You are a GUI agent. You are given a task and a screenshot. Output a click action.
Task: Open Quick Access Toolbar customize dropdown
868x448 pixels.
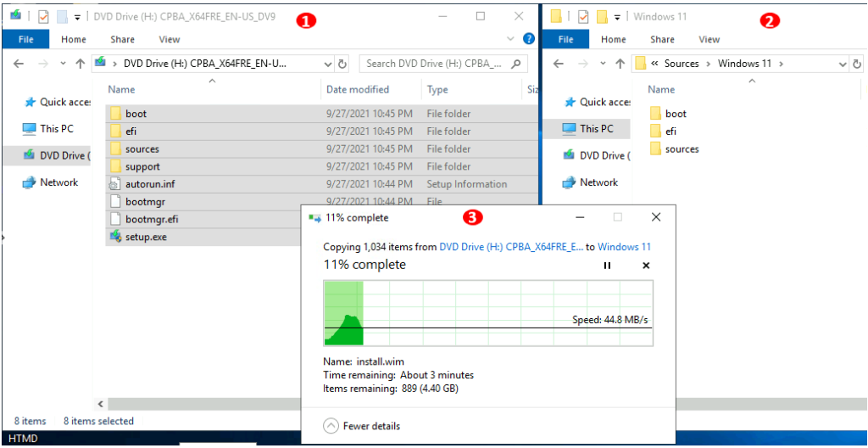pos(78,16)
